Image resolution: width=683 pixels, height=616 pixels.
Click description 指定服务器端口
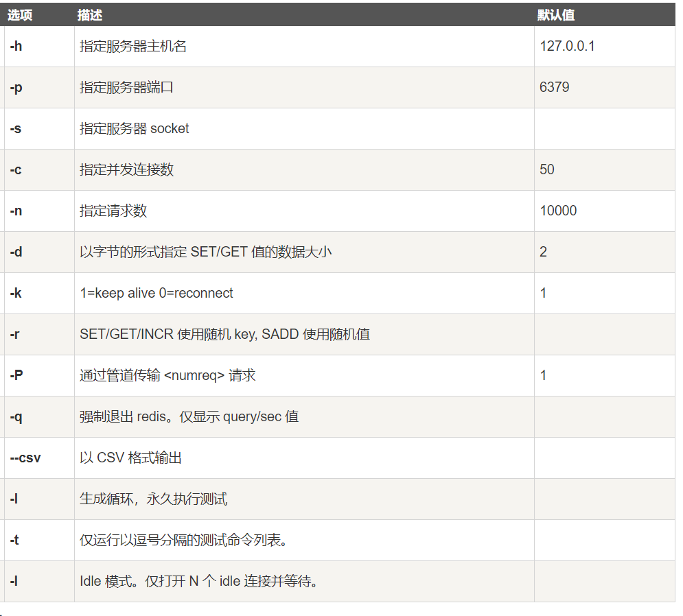click(x=126, y=87)
